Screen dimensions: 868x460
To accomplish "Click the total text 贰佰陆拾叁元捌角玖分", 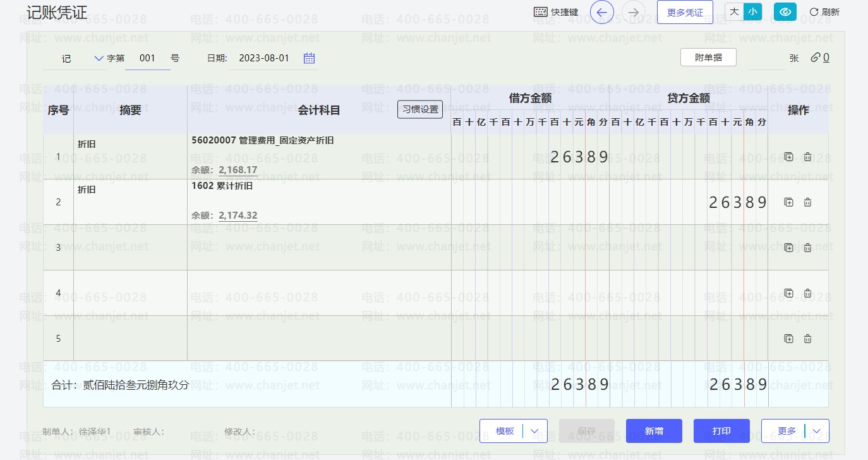I will click(136, 385).
